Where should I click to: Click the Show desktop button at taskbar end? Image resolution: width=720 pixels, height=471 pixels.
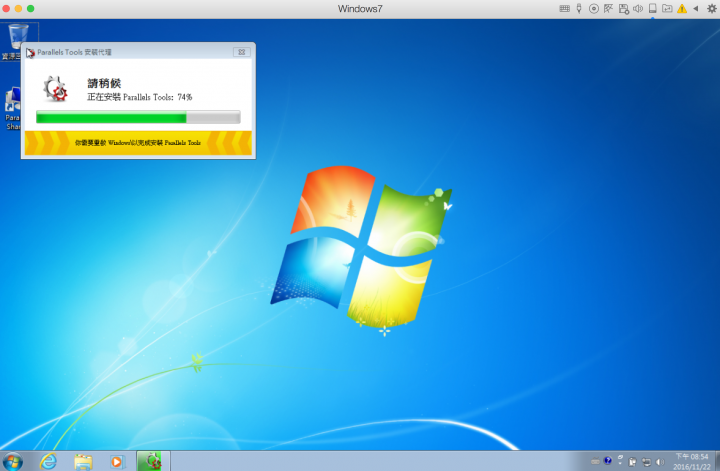[717, 461]
